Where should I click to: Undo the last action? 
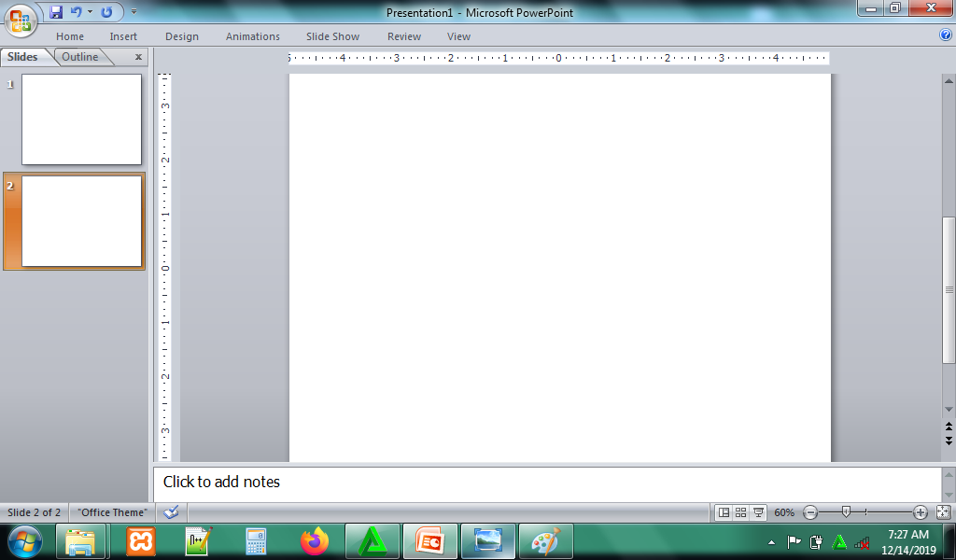(x=77, y=11)
